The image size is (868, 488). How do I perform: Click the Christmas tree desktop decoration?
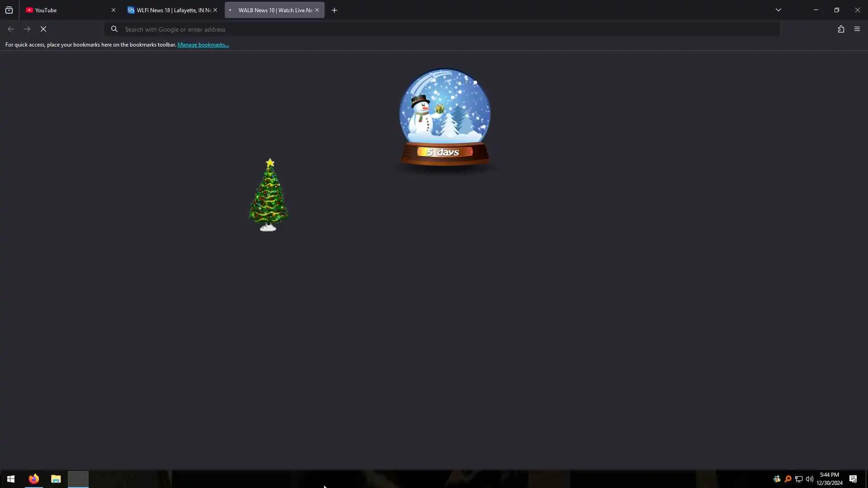[269, 196]
